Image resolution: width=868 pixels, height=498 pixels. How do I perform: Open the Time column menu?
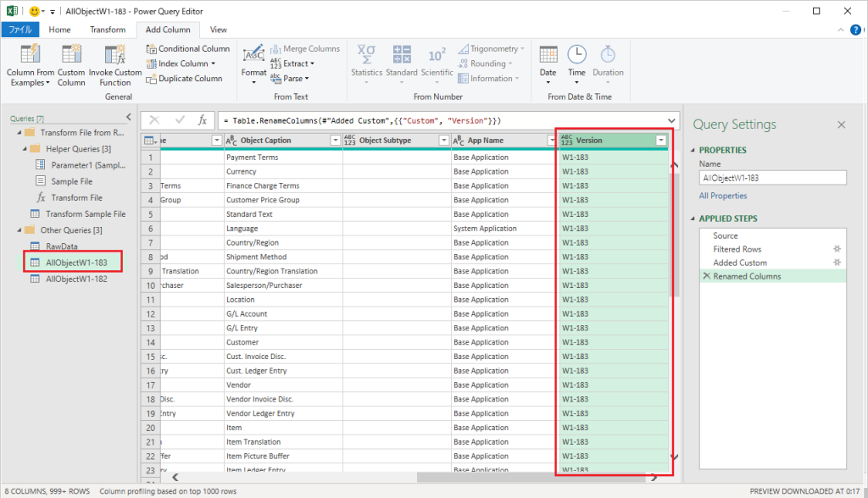tap(576, 65)
